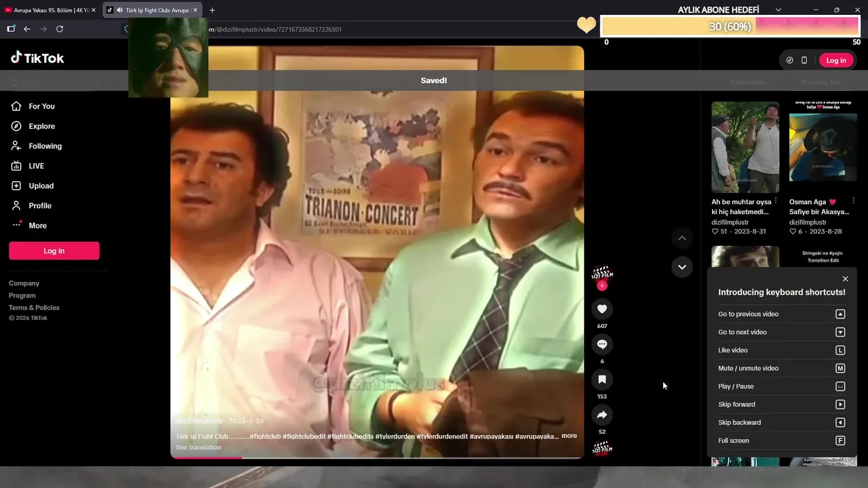Expand the Company footer section

pos(24,283)
